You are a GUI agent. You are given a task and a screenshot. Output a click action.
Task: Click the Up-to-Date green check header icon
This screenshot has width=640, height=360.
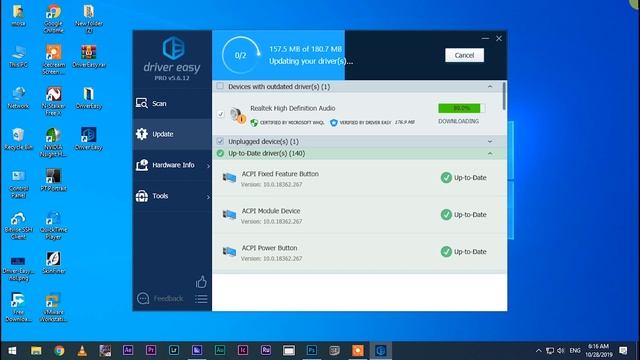220,153
